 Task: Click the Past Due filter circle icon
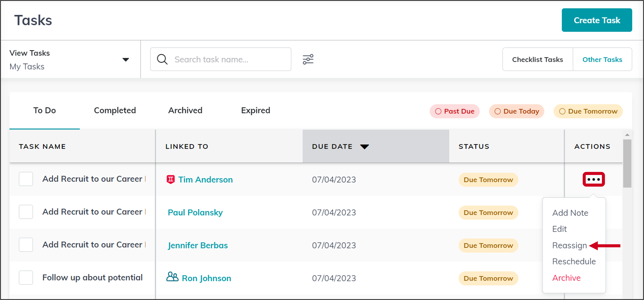pos(438,111)
